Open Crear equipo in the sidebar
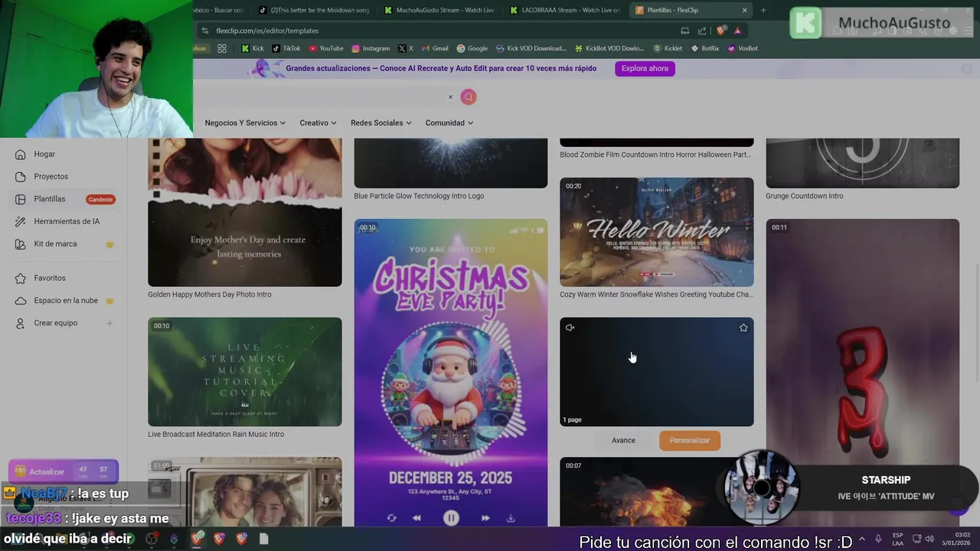 (x=55, y=323)
